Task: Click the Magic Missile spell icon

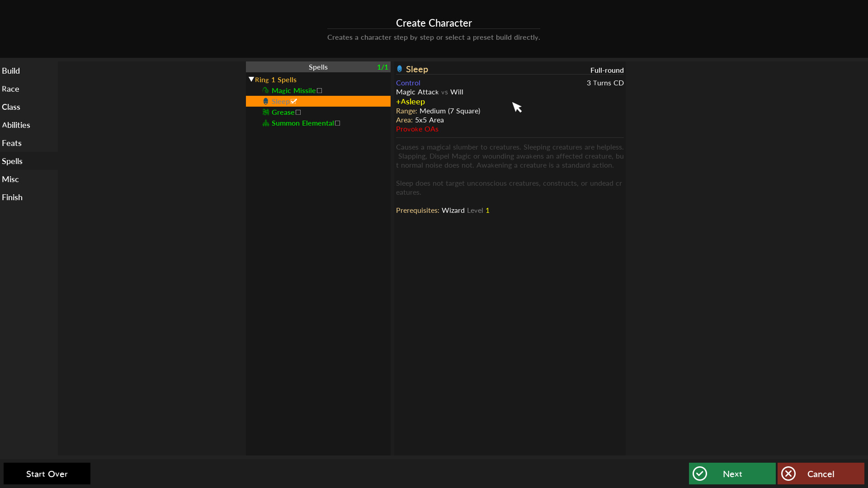Action: pyautogui.click(x=266, y=90)
